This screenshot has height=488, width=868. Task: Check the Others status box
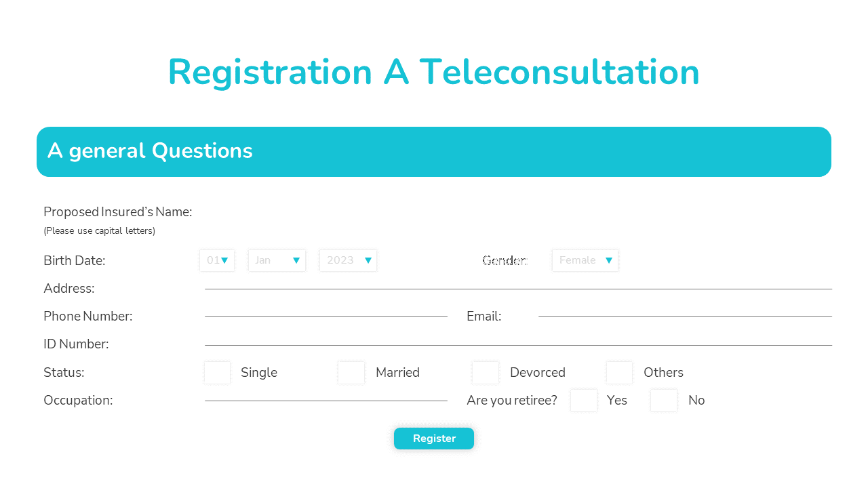[x=620, y=373]
